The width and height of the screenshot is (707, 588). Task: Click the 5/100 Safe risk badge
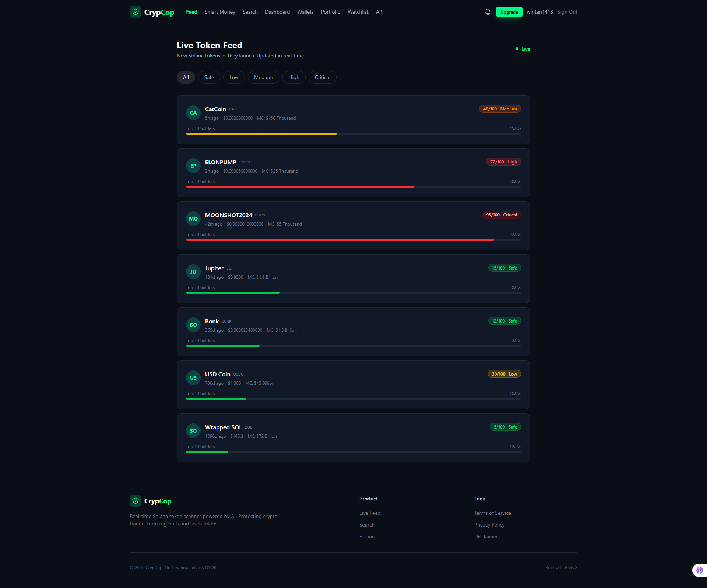pyautogui.click(x=505, y=427)
